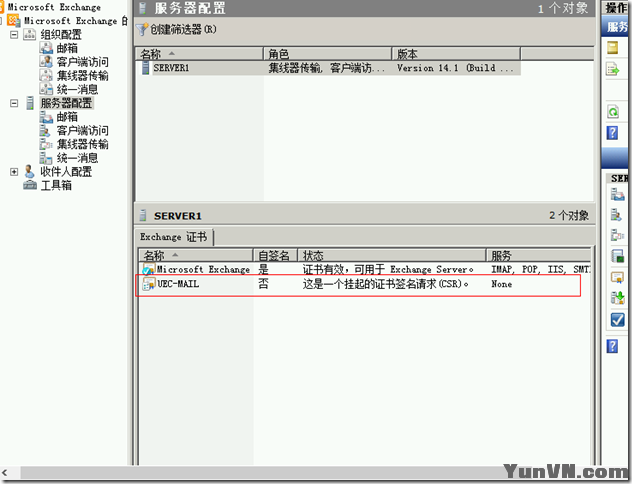This screenshot has height=484, width=632.
Task: Collapse the 服务器配置 tree node
Action: point(14,104)
